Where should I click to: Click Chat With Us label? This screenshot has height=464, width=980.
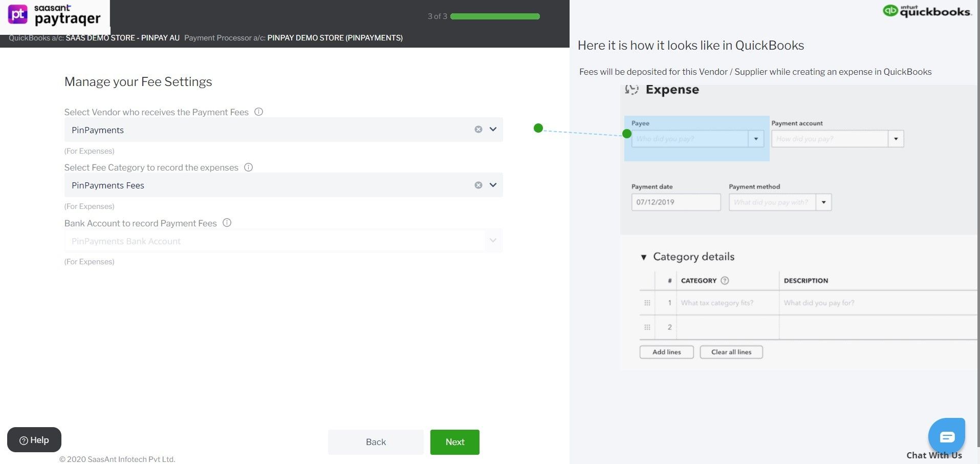[934, 455]
